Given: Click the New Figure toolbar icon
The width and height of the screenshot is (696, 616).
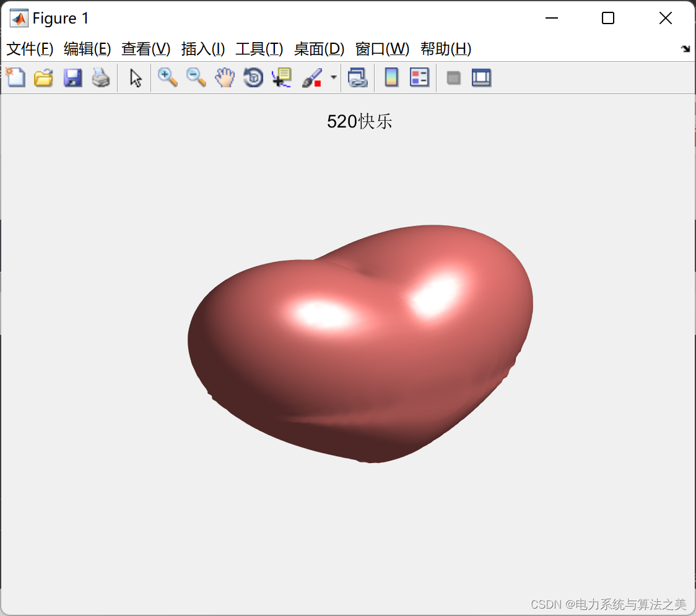Looking at the screenshot, I should [15, 77].
